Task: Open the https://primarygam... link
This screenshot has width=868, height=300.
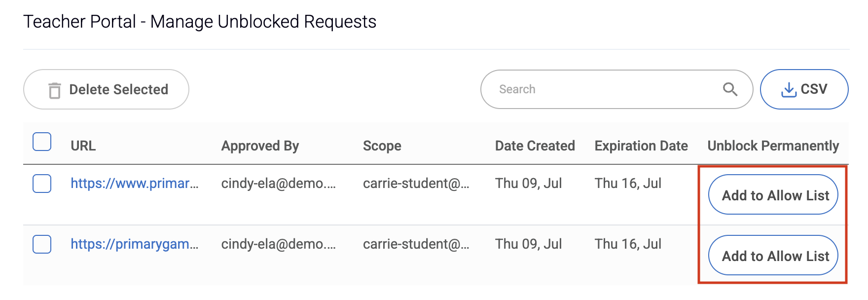Action: (x=135, y=244)
